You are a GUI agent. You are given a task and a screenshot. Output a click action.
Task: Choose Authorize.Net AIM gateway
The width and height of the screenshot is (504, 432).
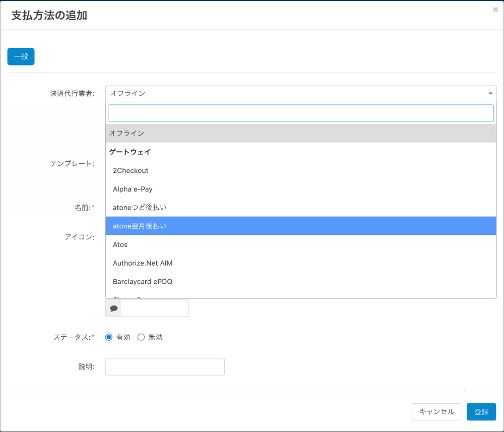coord(143,263)
